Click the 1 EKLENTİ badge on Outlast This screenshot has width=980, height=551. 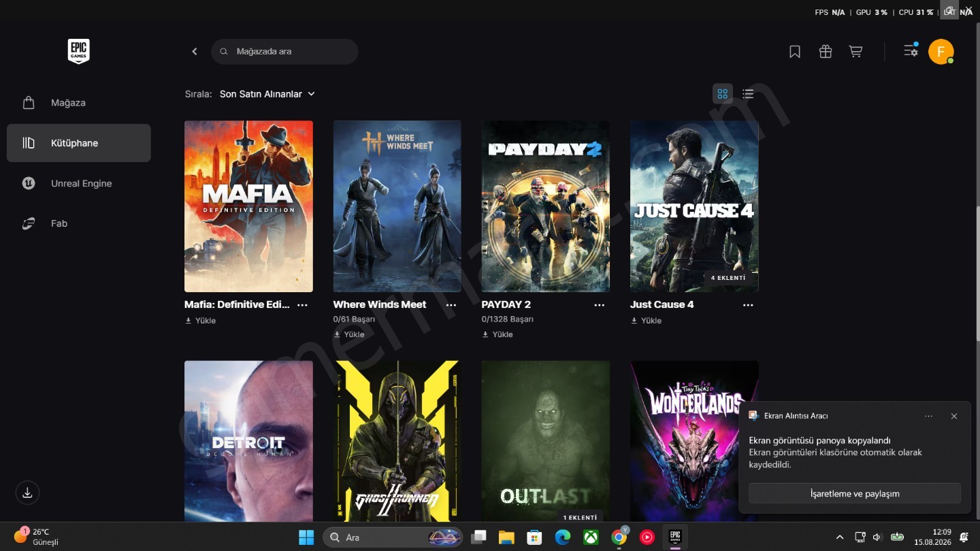pos(580,517)
